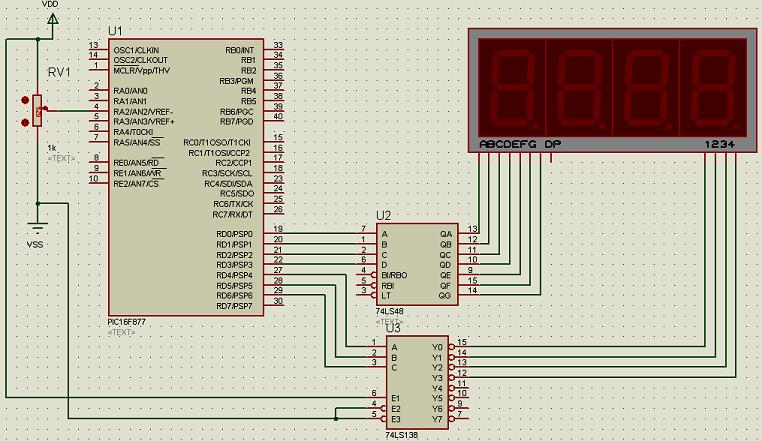The width and height of the screenshot is (762, 441).
Task: Select the RV1 potentiometer resistor body
Action: [38, 110]
